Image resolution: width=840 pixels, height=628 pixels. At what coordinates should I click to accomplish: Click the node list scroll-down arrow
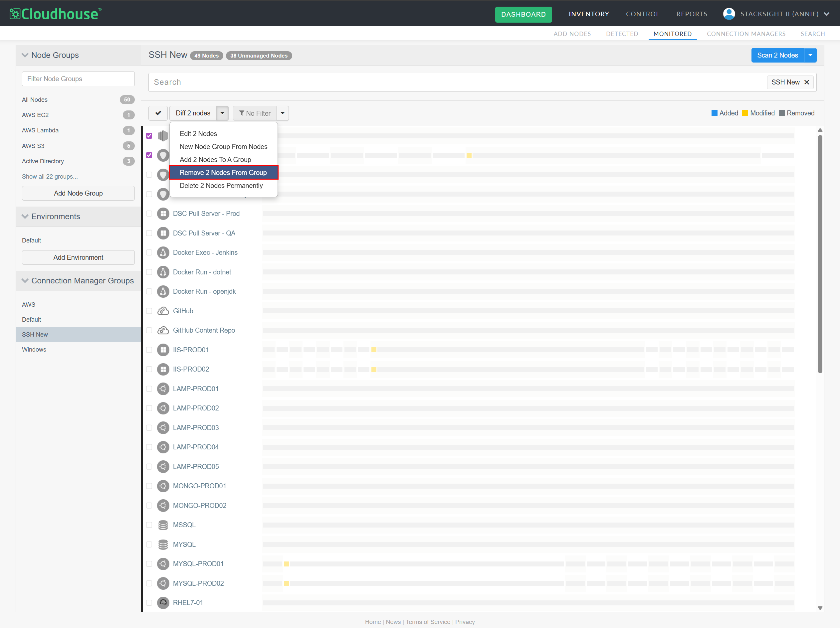[820, 608]
